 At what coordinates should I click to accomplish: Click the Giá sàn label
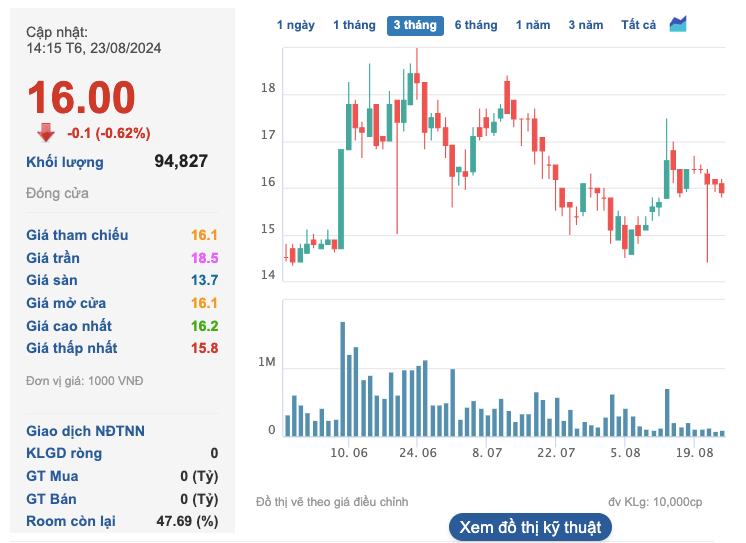point(52,280)
